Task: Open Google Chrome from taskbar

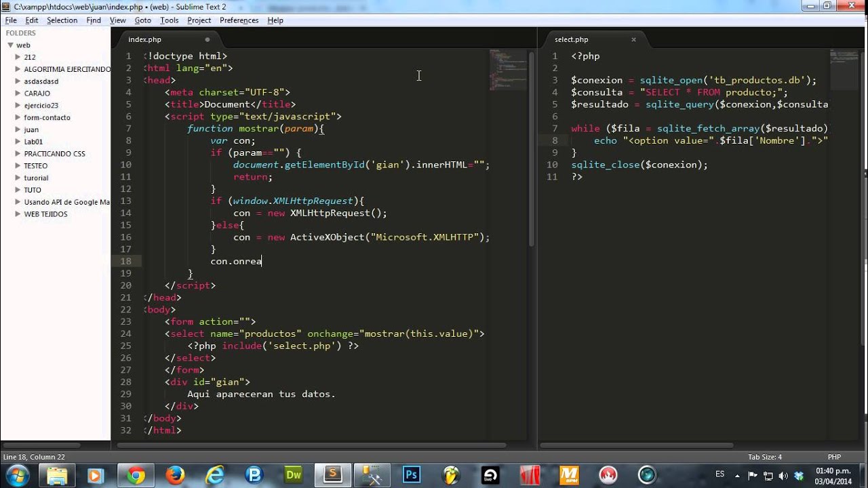Action: 136,474
